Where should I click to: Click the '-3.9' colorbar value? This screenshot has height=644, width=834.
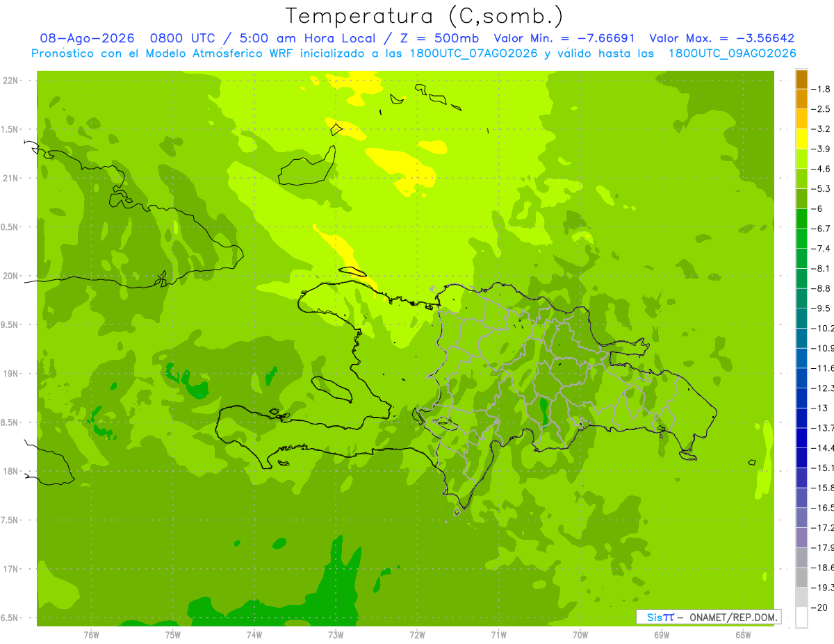pos(822,149)
